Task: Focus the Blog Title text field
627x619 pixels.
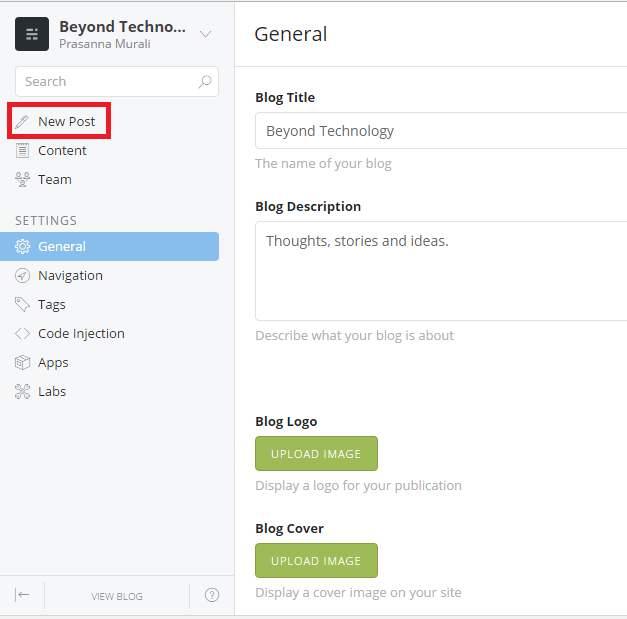Action: pyautogui.click(x=440, y=131)
